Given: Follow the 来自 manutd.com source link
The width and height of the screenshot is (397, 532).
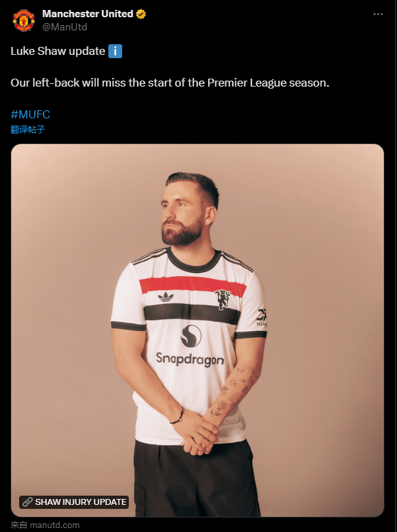Looking at the screenshot, I should (45, 525).
